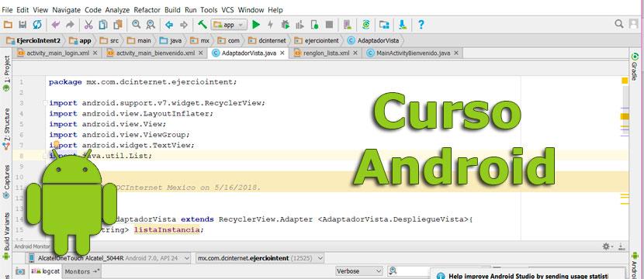Open the Refactor menu
This screenshot has width=644, height=279.
(x=148, y=9)
